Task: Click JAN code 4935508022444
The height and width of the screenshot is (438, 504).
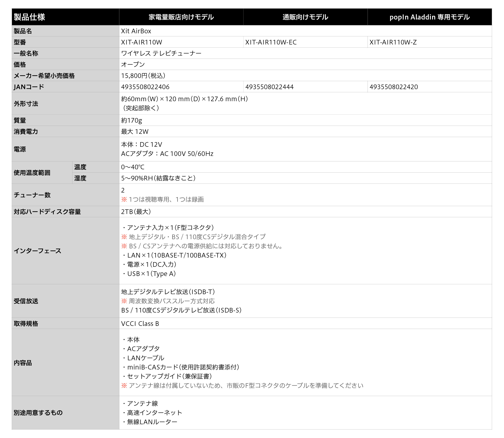Action: 270,87
